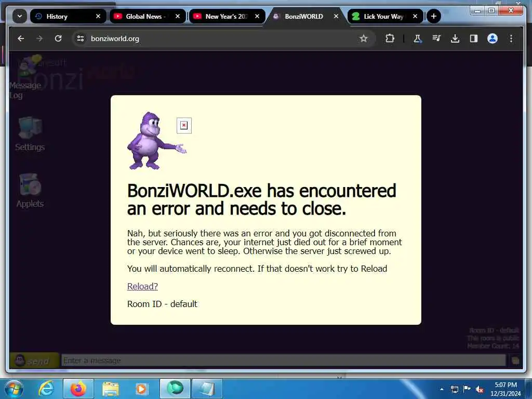The height and width of the screenshot is (399, 532).
Task: Bookmark this page with the star
Action: [364, 38]
